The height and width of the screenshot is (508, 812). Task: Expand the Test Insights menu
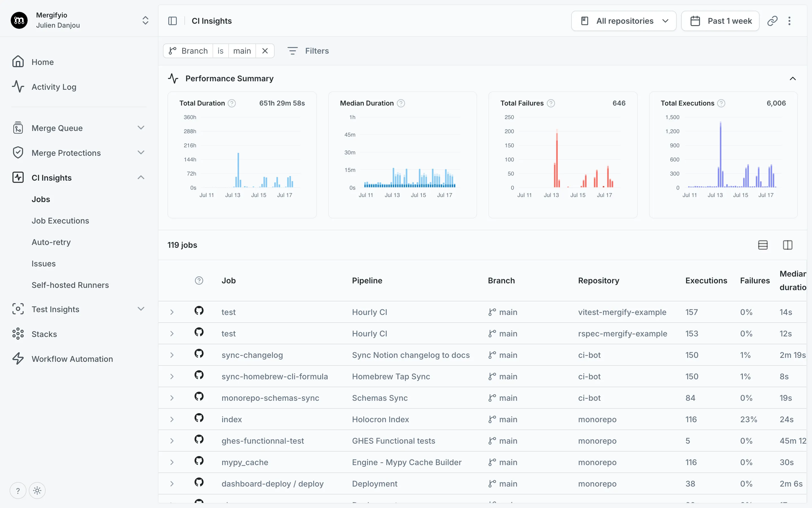click(141, 309)
